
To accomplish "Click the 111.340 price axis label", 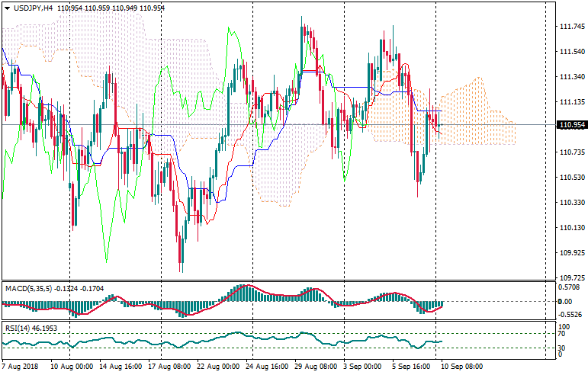I will pos(566,77).
